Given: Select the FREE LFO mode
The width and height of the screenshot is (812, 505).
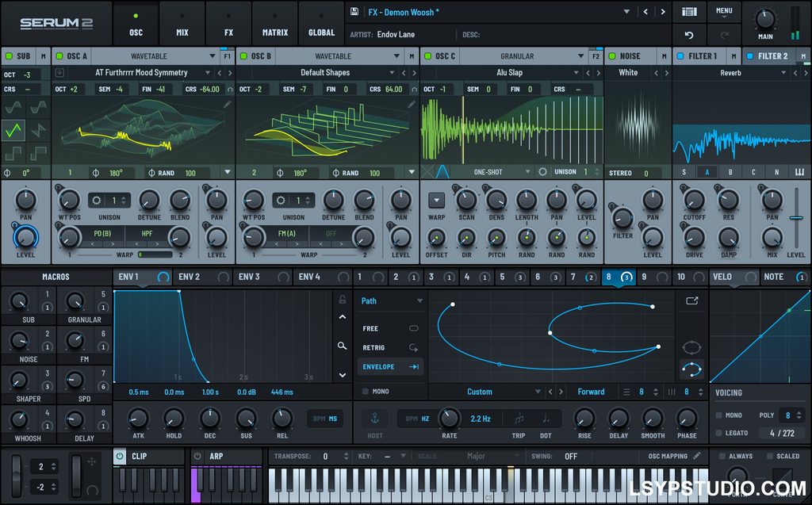Looking at the screenshot, I should point(390,328).
